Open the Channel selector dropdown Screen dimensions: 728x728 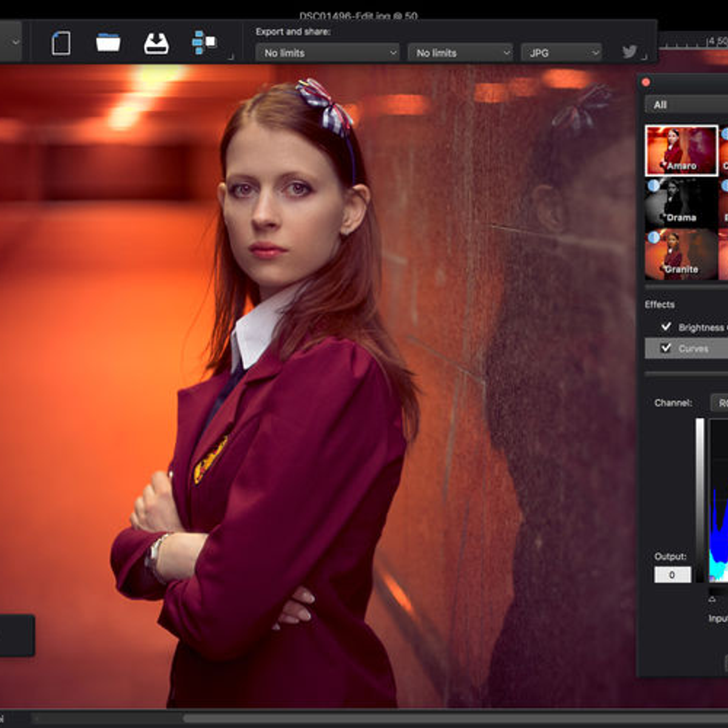[720, 403]
